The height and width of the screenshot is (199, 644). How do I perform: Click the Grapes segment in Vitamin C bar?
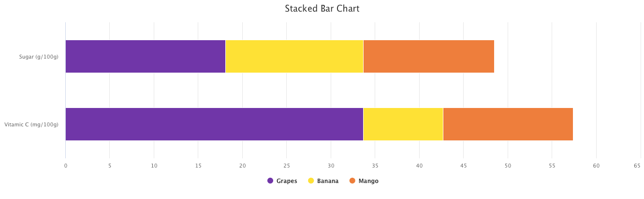click(214, 124)
